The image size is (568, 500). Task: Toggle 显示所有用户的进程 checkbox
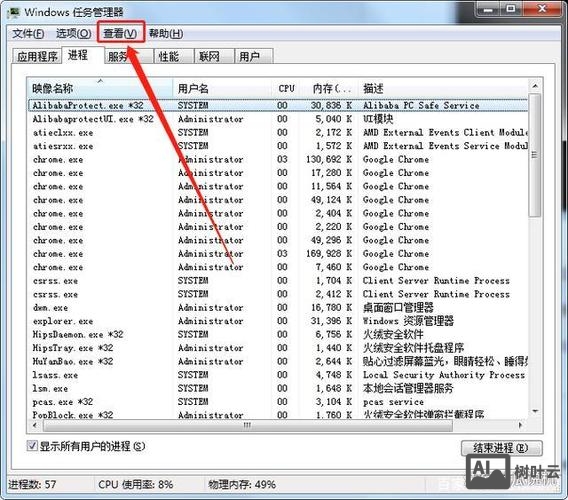(32, 445)
